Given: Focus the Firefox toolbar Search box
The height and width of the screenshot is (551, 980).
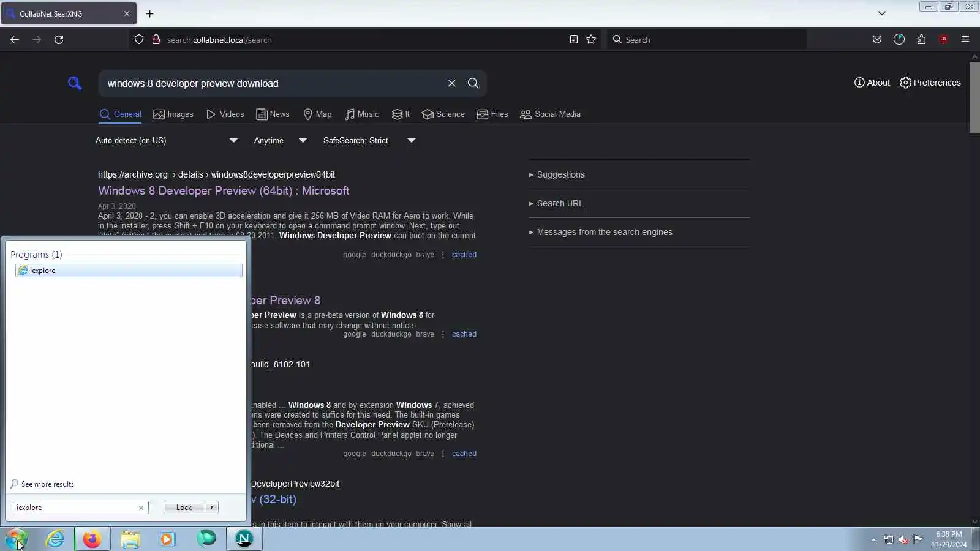Looking at the screenshot, I should coord(706,40).
